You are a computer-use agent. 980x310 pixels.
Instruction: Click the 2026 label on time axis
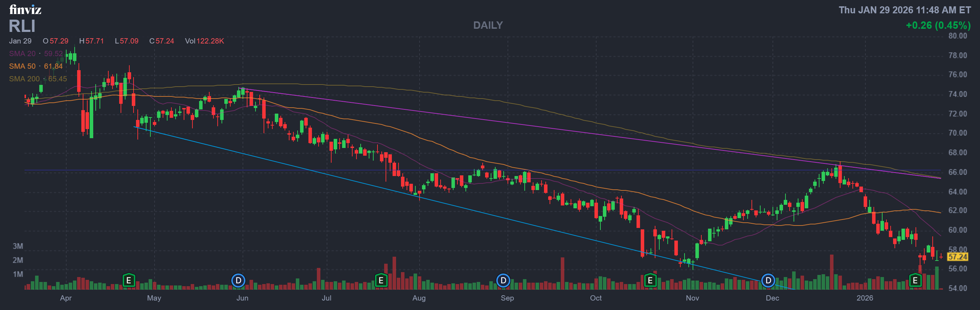click(864, 298)
